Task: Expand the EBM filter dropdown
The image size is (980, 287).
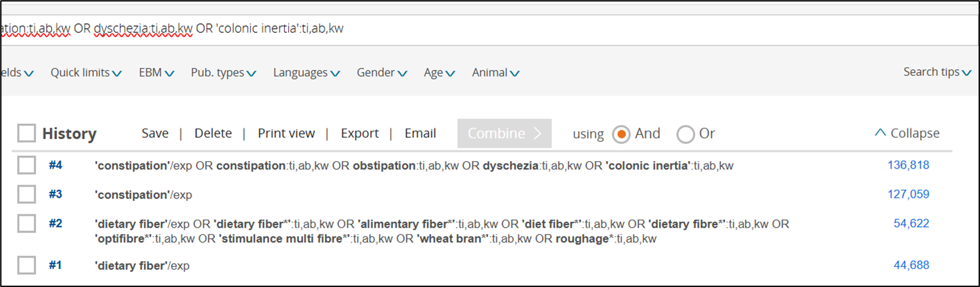Action: [x=156, y=73]
